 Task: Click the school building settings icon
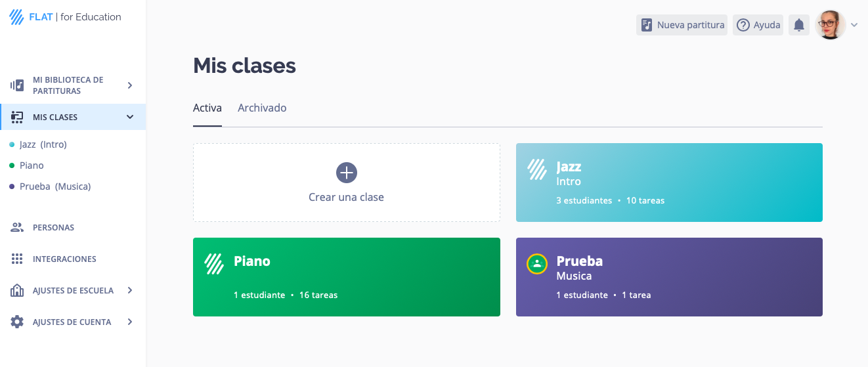point(17,290)
